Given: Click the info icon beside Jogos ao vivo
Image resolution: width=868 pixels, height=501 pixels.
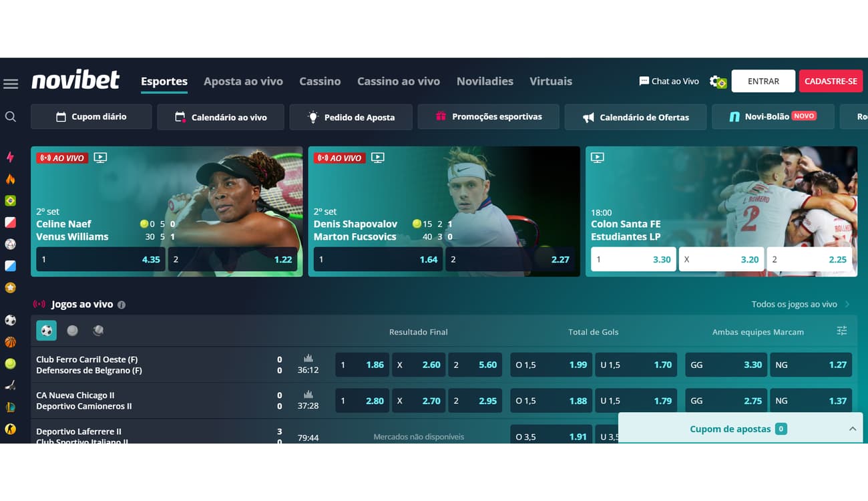Looking at the screenshot, I should pos(122,305).
